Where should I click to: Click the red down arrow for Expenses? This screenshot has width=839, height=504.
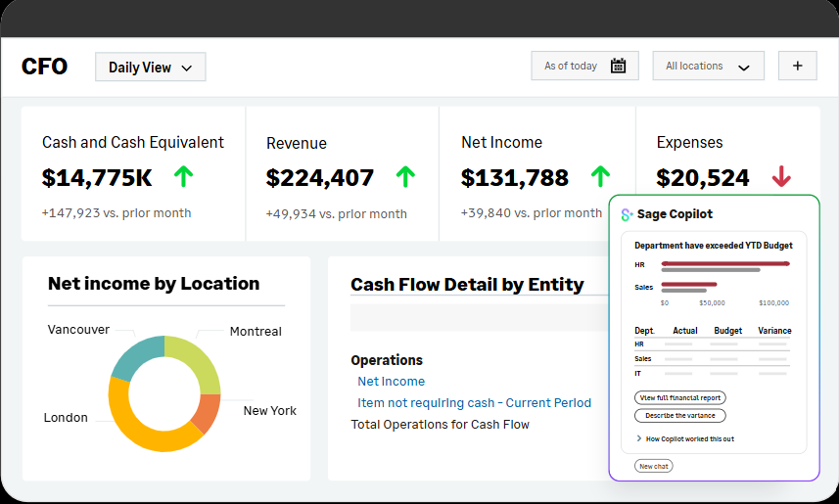click(x=780, y=177)
